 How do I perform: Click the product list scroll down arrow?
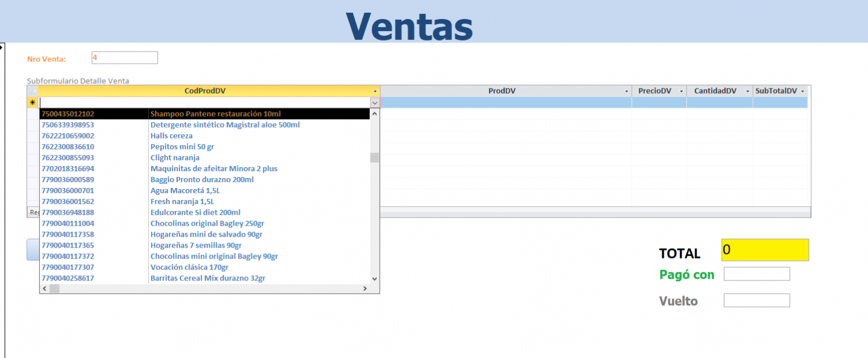(374, 278)
